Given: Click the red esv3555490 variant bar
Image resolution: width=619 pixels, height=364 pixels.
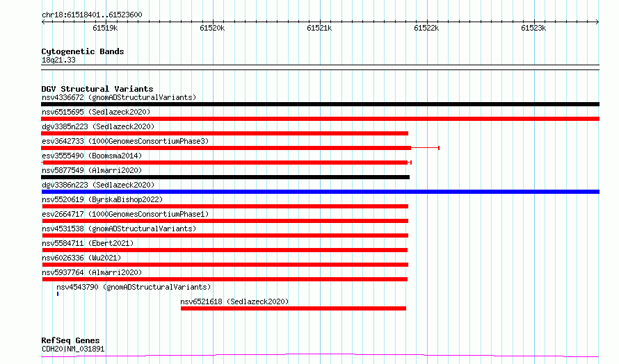Looking at the screenshot, I should coord(225,163).
